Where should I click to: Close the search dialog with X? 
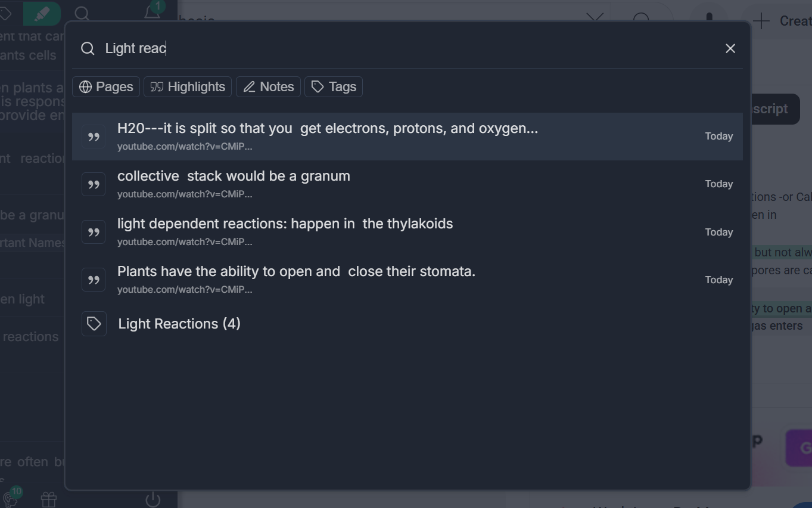(x=730, y=49)
